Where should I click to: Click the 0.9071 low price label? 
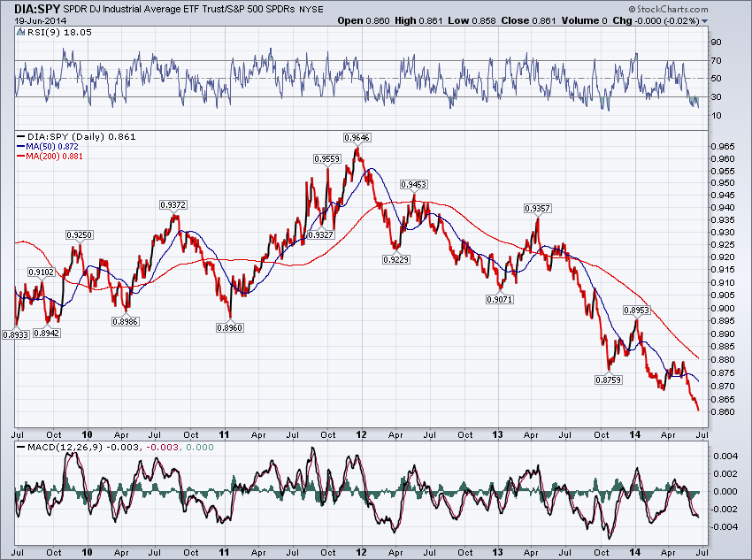point(500,299)
